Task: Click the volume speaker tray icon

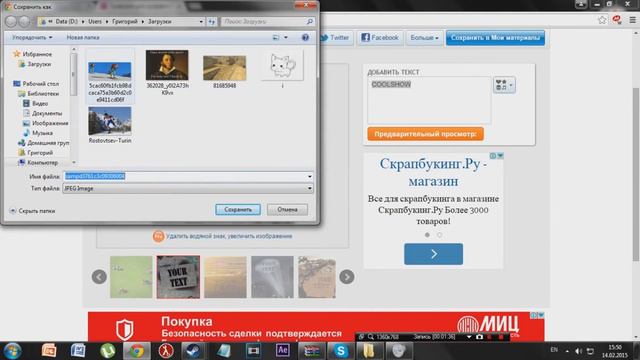Action: [x=578, y=351]
